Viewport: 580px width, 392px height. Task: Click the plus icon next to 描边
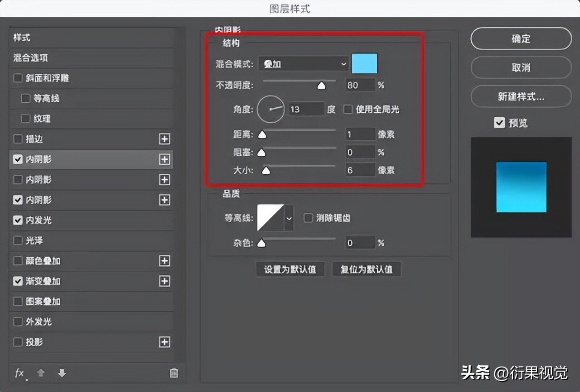[164, 139]
